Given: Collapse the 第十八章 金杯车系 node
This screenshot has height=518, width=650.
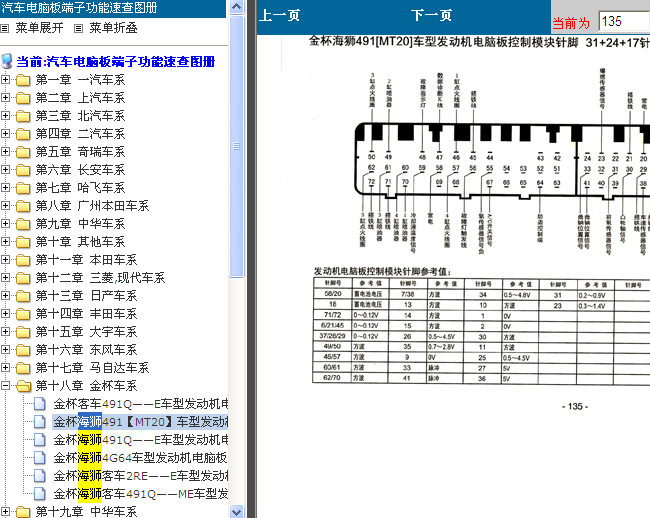Looking at the screenshot, I should pos(5,386).
